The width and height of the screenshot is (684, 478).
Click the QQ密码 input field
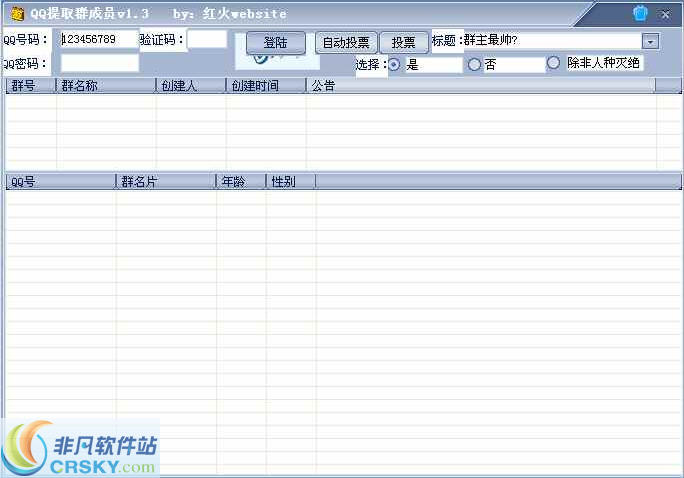pos(99,63)
